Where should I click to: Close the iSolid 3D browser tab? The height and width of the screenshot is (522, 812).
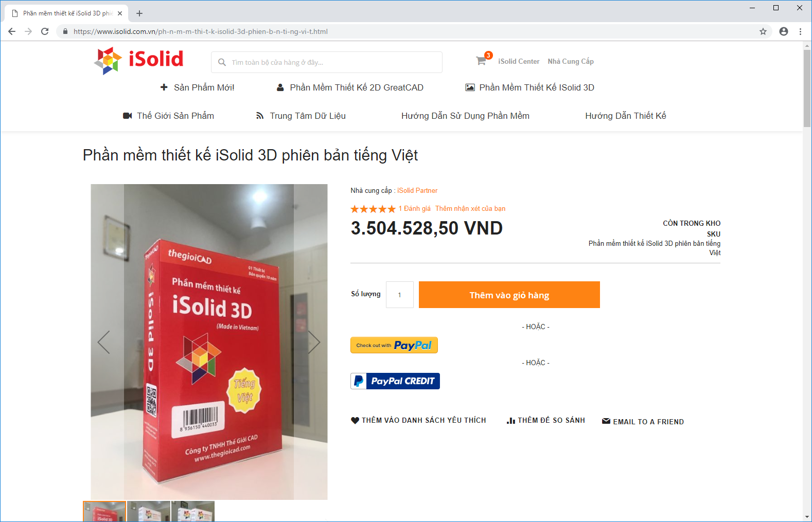point(120,13)
